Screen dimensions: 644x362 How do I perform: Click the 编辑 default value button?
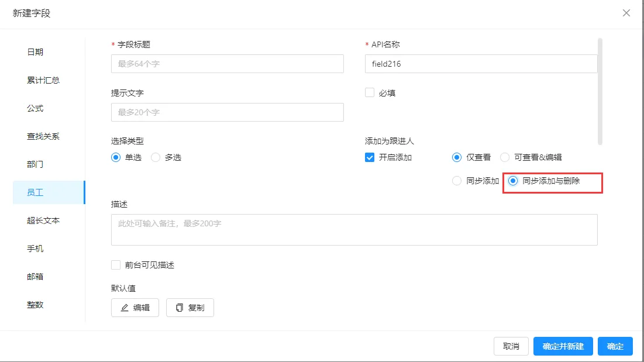coord(135,308)
